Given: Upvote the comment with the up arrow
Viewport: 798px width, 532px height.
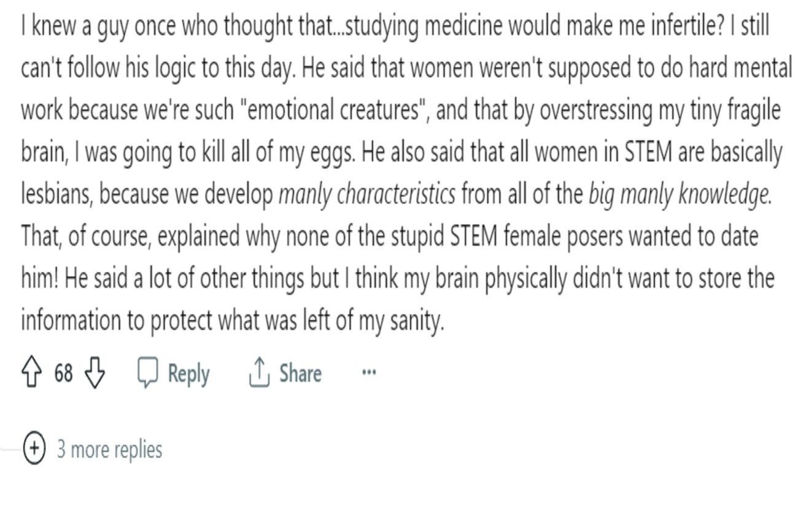Looking at the screenshot, I should (31, 373).
